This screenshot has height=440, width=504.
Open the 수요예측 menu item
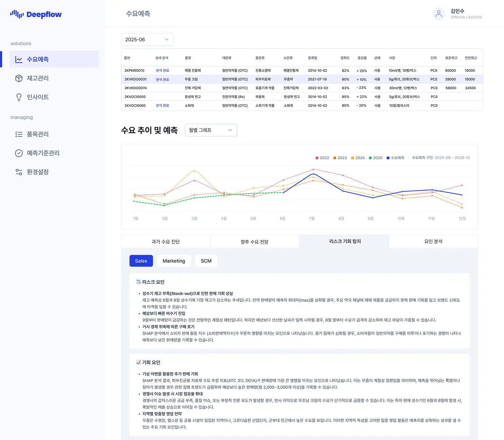coord(54,59)
